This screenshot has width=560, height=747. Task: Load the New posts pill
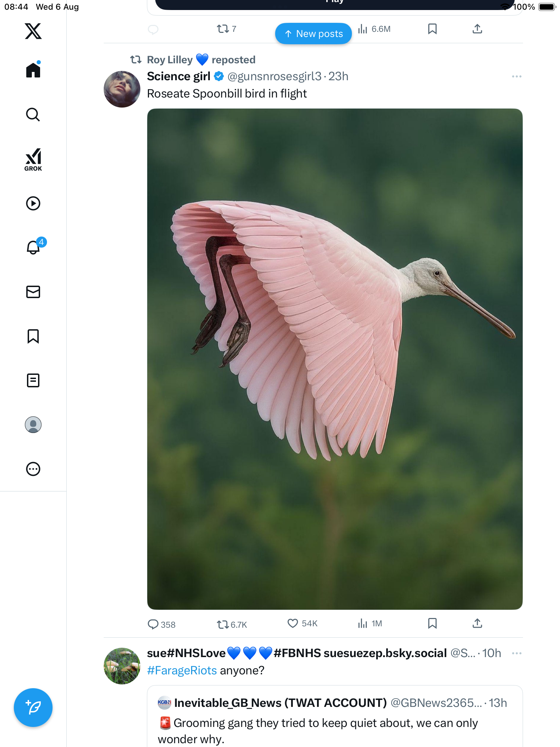coord(313,34)
